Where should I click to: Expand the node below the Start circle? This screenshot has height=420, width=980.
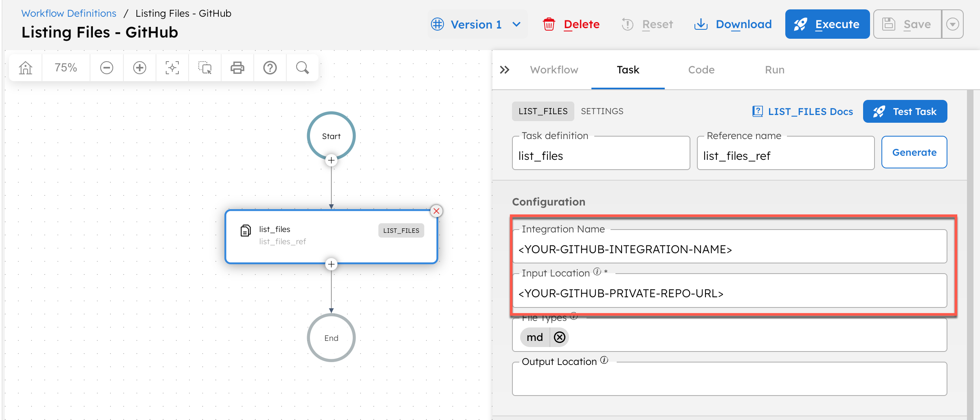(x=331, y=160)
